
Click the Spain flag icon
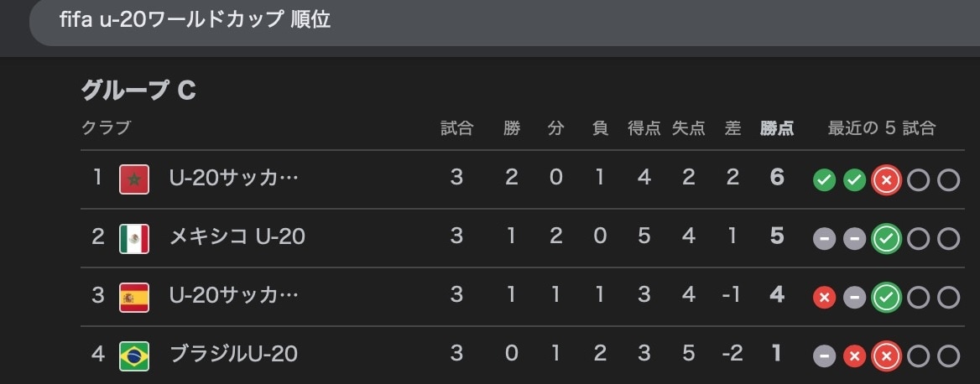(134, 297)
